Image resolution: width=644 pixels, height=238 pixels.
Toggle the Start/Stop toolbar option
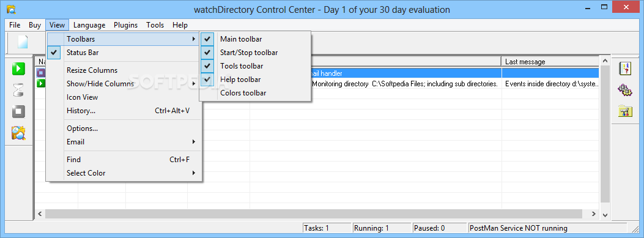(255, 53)
